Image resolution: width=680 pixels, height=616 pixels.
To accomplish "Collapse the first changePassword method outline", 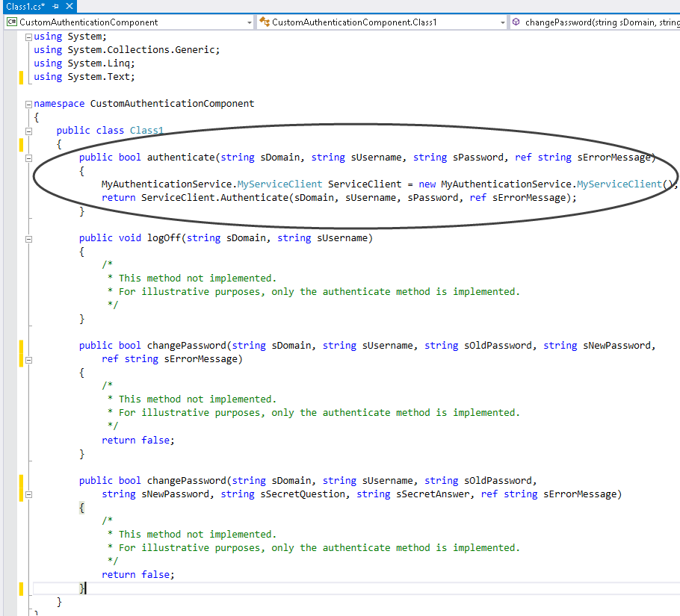I will 28,360.
